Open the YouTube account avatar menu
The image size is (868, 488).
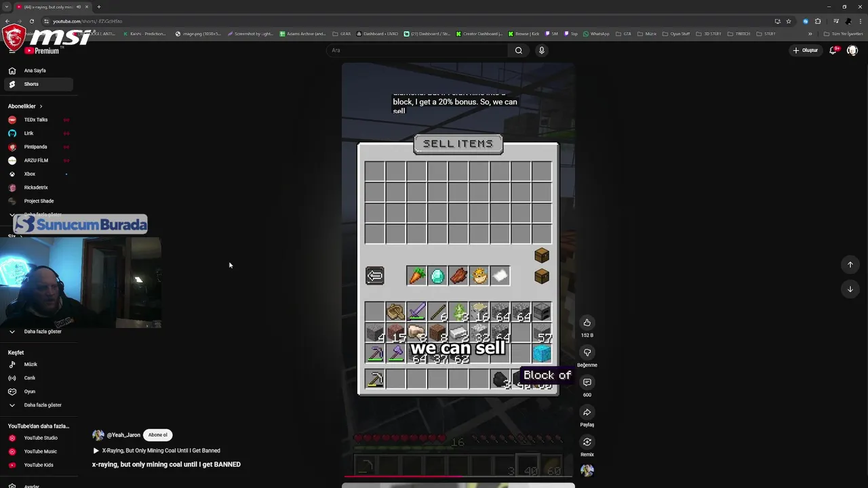tap(852, 50)
